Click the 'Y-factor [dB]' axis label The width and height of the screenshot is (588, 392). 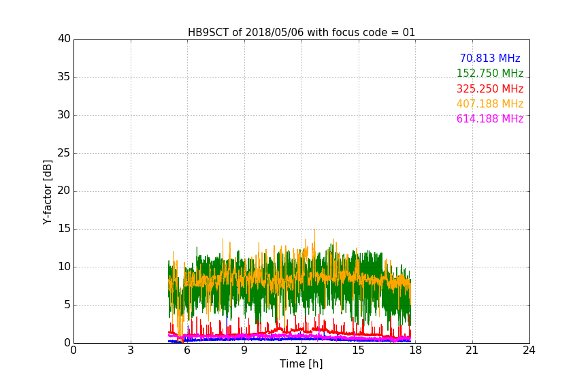coord(47,192)
